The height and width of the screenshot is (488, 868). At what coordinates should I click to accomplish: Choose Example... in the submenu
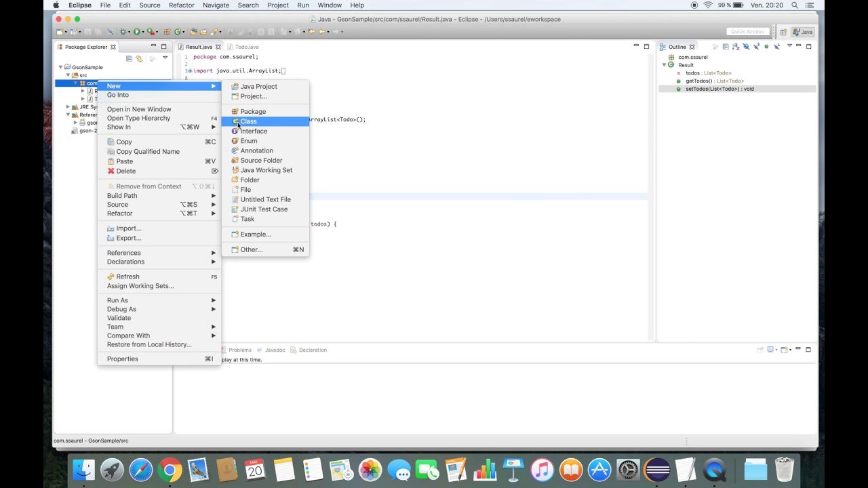coord(265,234)
